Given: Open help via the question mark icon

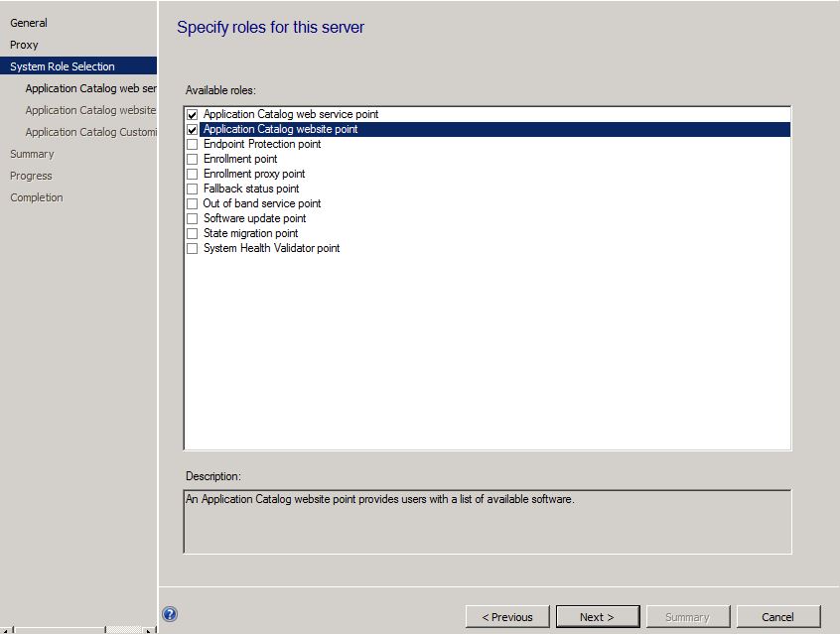Looking at the screenshot, I should click(x=169, y=614).
